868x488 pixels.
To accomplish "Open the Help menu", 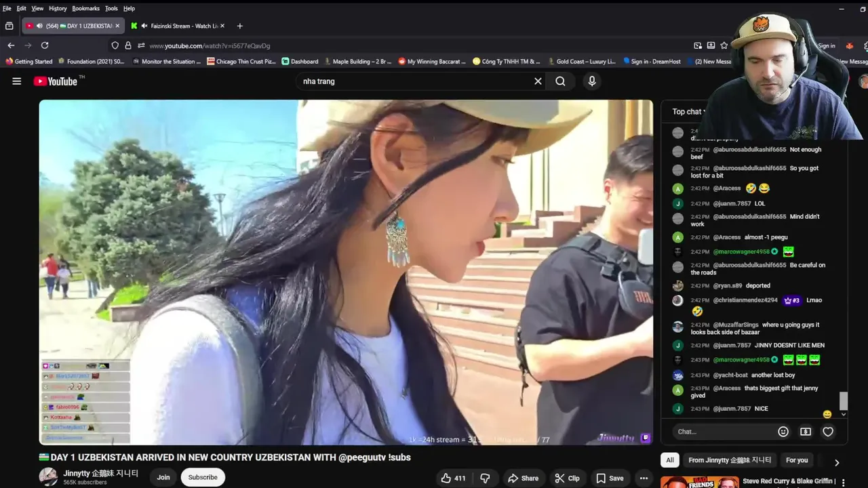I will [129, 8].
